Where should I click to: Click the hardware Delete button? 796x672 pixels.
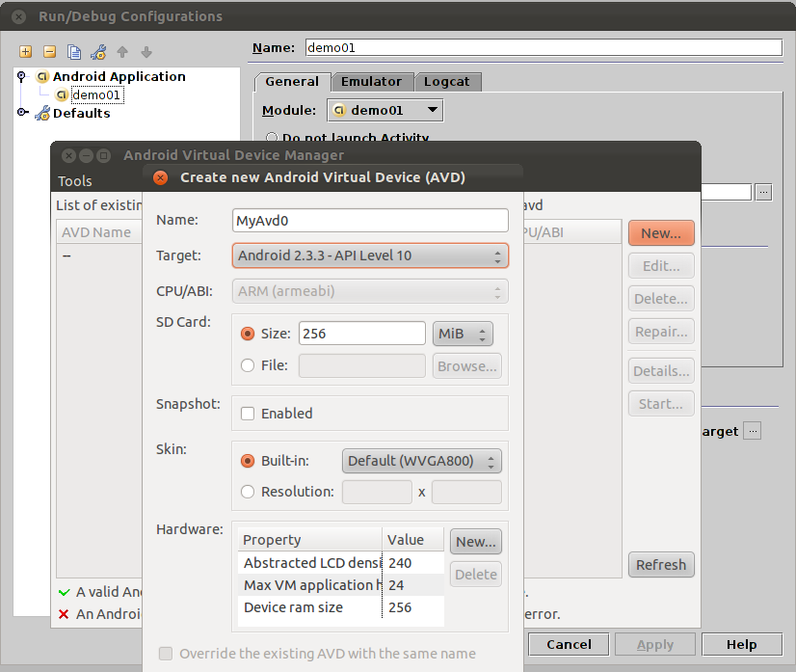tap(476, 575)
